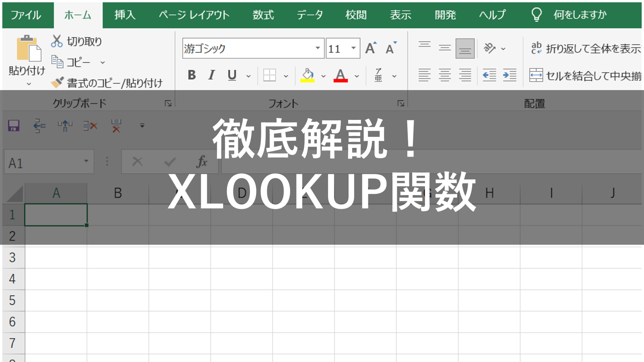This screenshot has width=644, height=362.
Task: Open clipboard group dialog launcher
Action: tap(168, 103)
